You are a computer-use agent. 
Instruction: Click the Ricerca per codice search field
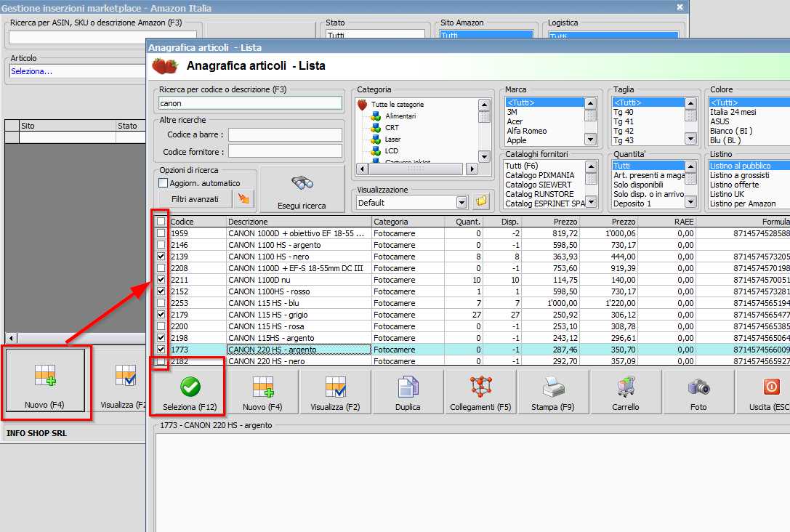click(251, 103)
